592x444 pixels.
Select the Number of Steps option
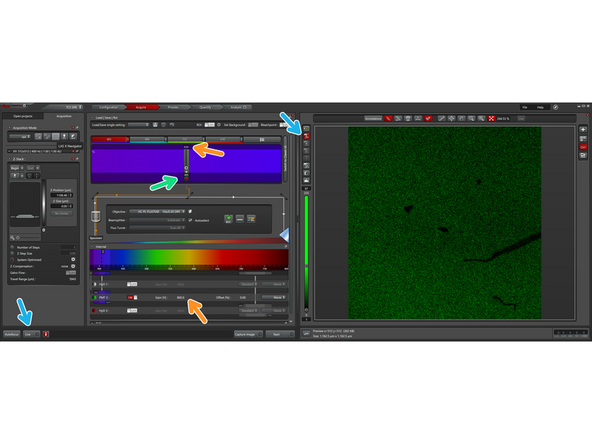tap(12, 247)
